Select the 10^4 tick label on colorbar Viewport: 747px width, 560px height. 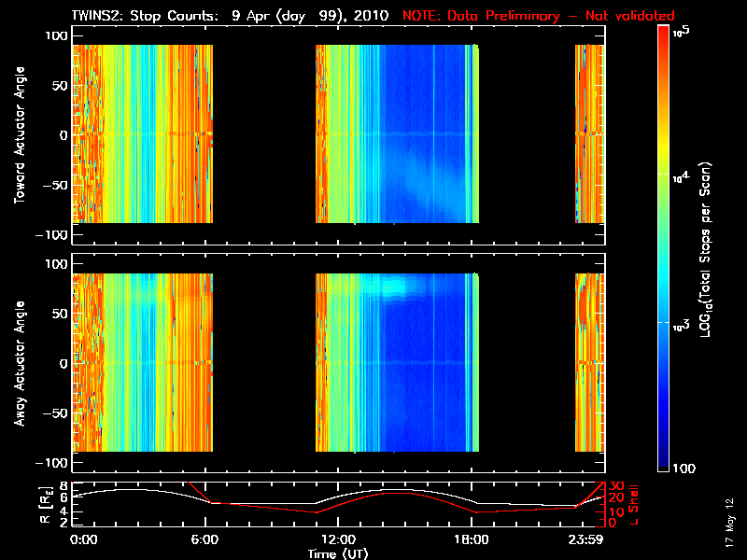pos(684,175)
